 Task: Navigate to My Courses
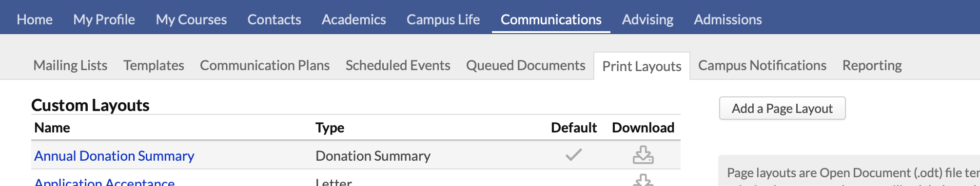(x=191, y=19)
